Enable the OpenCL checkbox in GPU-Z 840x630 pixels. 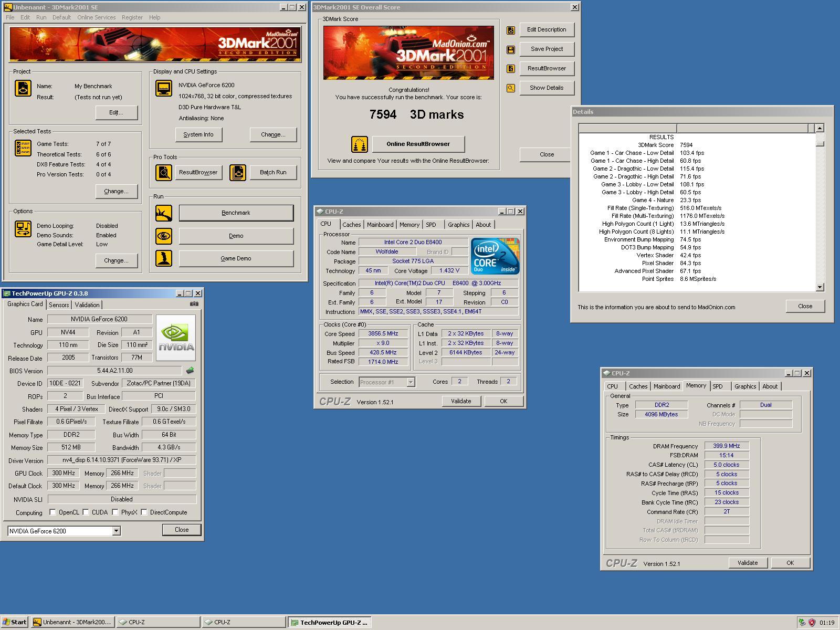(x=52, y=512)
